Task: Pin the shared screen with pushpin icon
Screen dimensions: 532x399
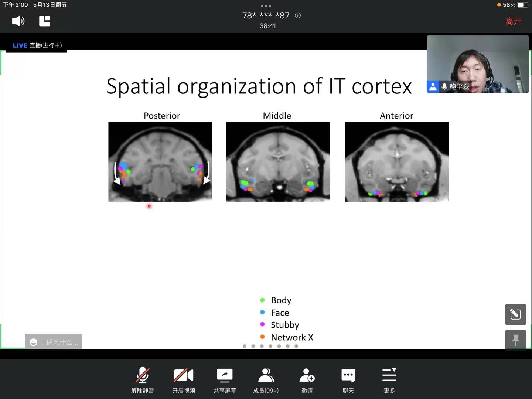Action: pos(515,340)
